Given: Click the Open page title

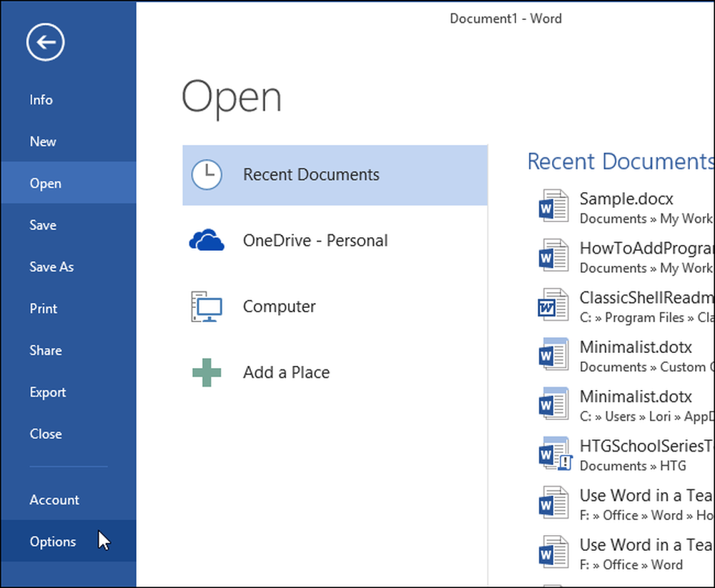Looking at the screenshot, I should (x=232, y=98).
